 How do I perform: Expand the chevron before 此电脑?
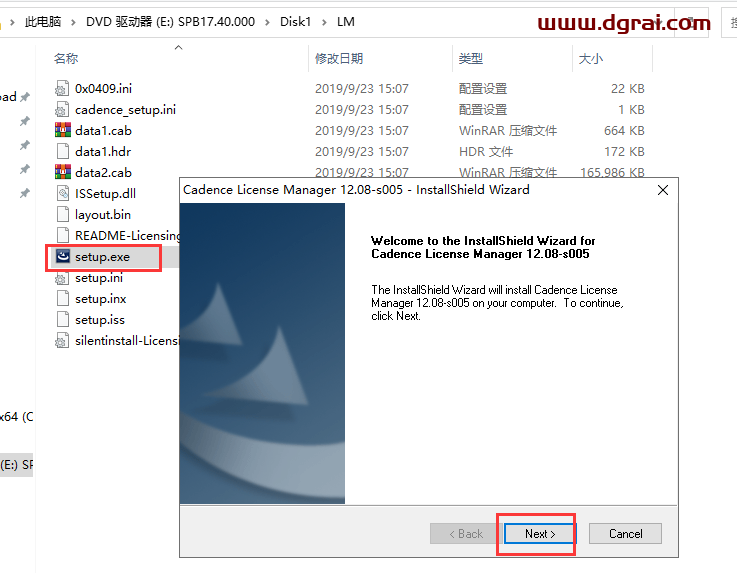(12, 22)
